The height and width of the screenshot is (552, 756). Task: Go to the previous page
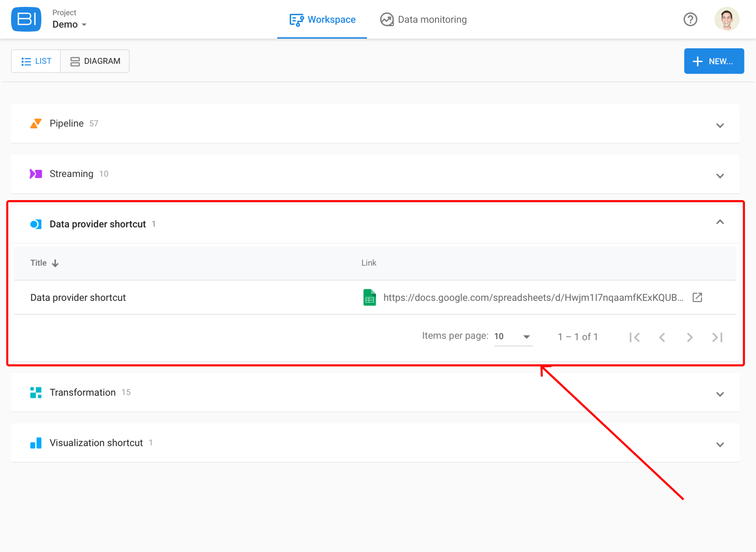pos(662,337)
